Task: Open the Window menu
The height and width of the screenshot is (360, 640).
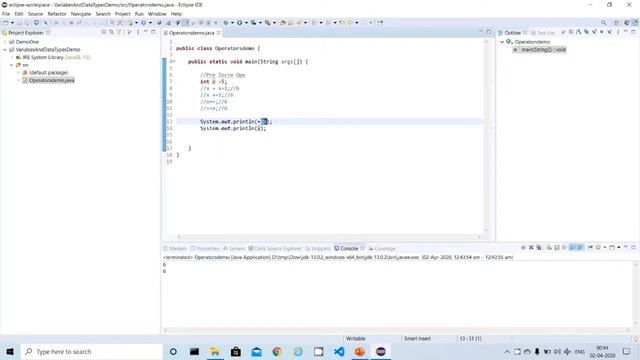Action: pyautogui.click(x=157, y=14)
